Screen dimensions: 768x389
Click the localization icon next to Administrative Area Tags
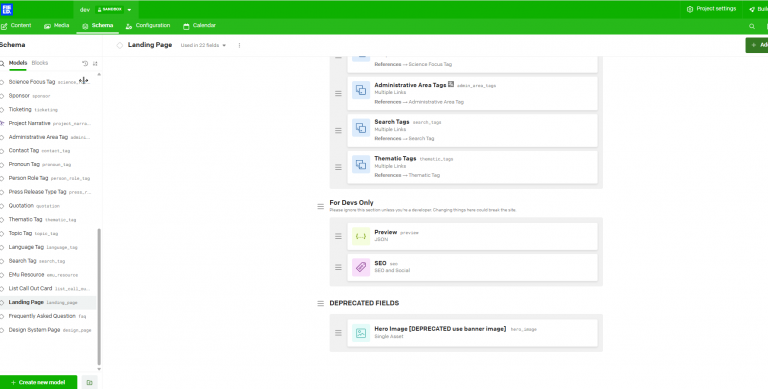pyautogui.click(x=451, y=84)
